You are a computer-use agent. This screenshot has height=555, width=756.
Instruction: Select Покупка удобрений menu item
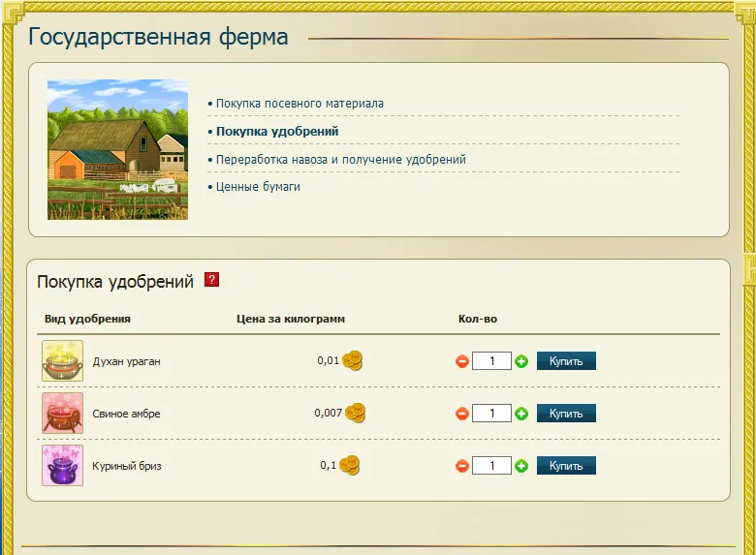tap(277, 131)
